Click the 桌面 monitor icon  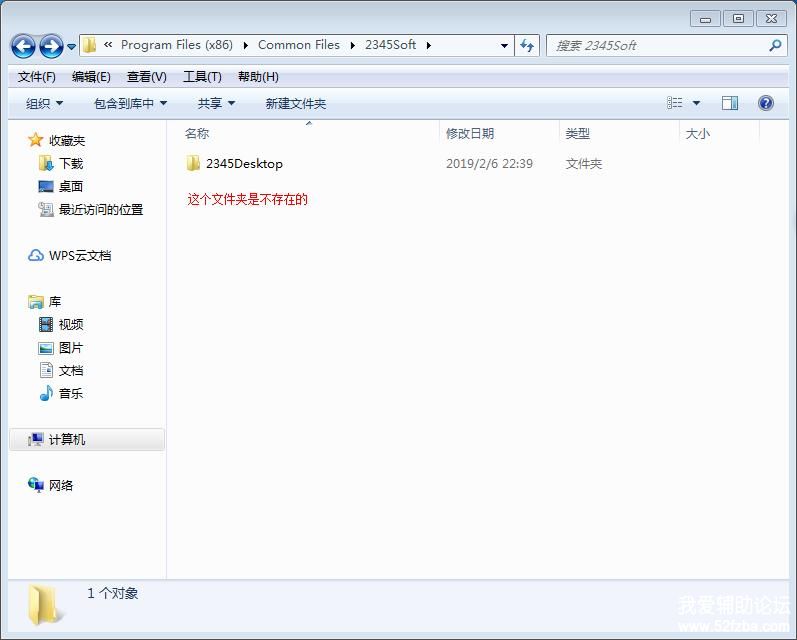coord(46,186)
